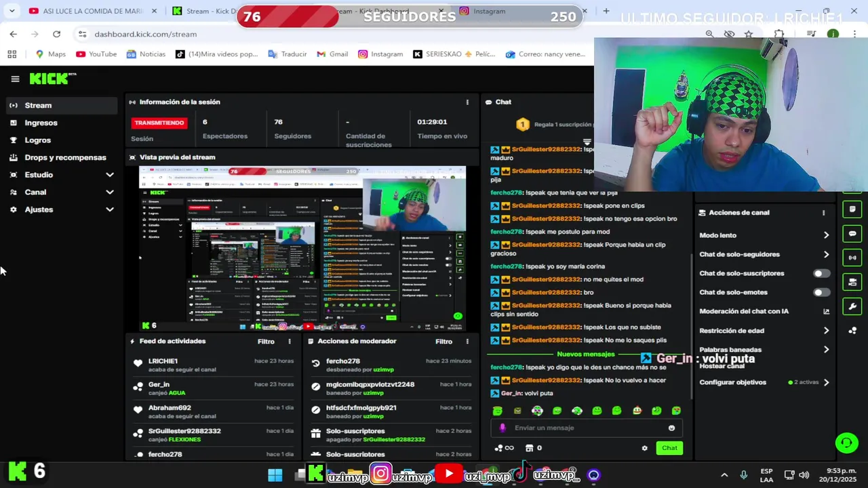The height and width of the screenshot is (488, 868).
Task: Open Filtro in Acciones de moderador
Action: (x=443, y=342)
